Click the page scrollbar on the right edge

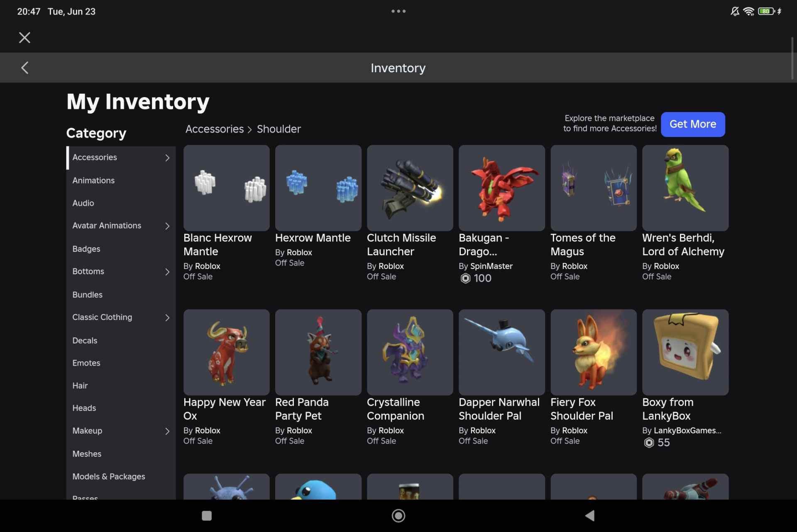[x=792, y=58]
